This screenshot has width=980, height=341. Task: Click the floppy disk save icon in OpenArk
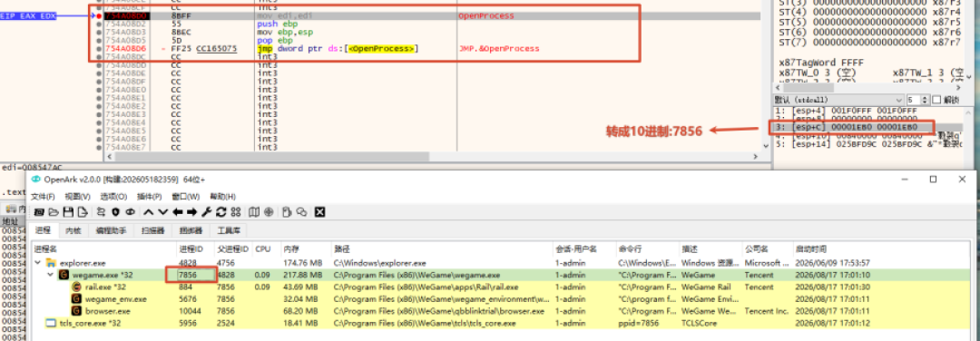(x=68, y=211)
